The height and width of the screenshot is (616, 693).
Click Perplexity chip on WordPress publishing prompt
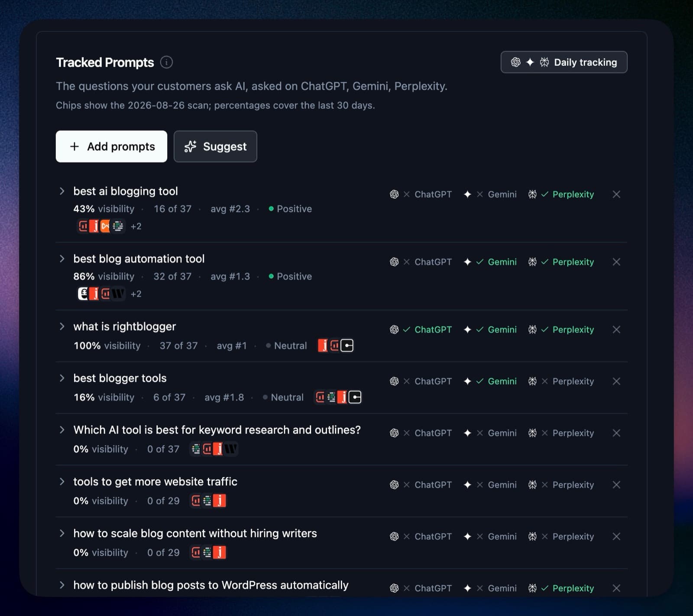coord(561,588)
